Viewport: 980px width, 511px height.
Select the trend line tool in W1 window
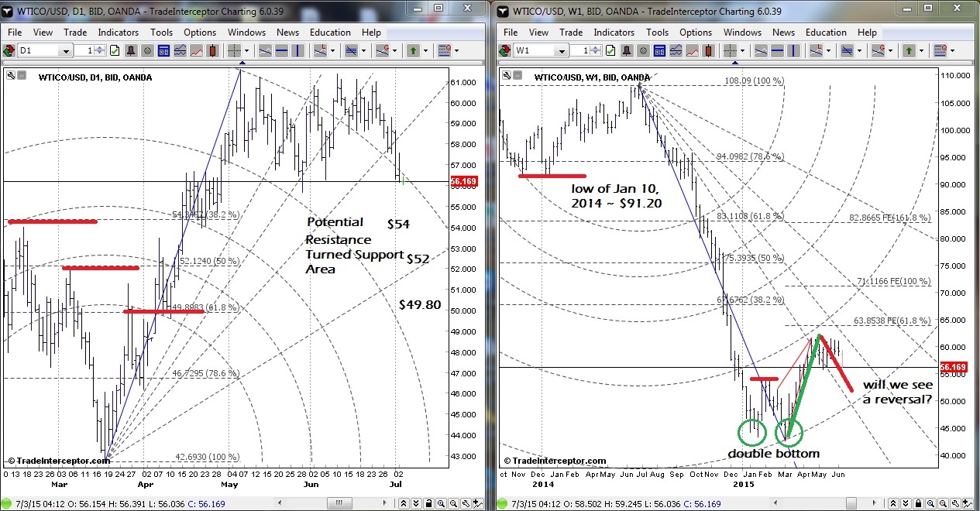pos(761,50)
